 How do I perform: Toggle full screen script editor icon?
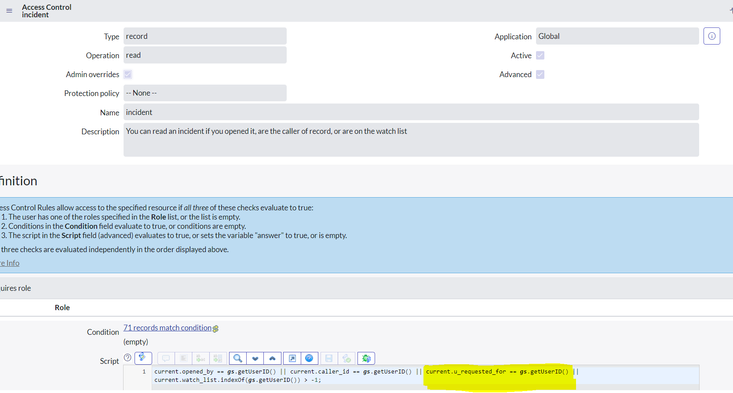pos(292,358)
